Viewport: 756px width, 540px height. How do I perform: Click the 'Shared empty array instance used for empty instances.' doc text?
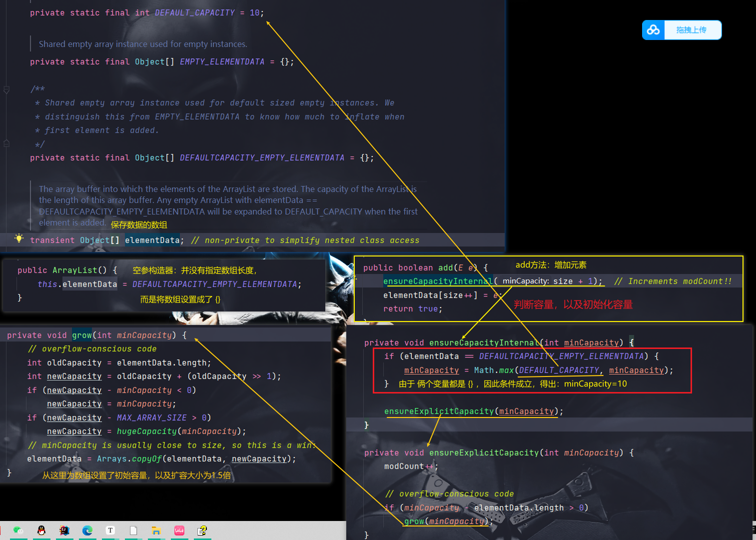pos(143,44)
